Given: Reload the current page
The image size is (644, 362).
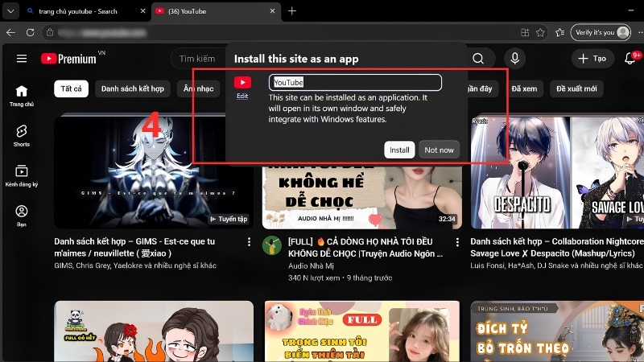Looking at the screenshot, I should (x=30, y=32).
